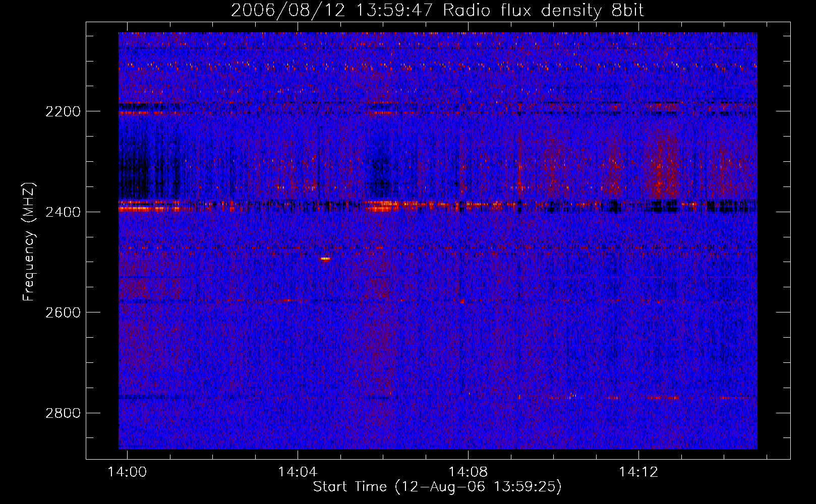The width and height of the screenshot is (816, 504).
Task: Click the plot title '2006/08/12 13:59:47 Radio flux density 8bit'
Action: pos(437,11)
